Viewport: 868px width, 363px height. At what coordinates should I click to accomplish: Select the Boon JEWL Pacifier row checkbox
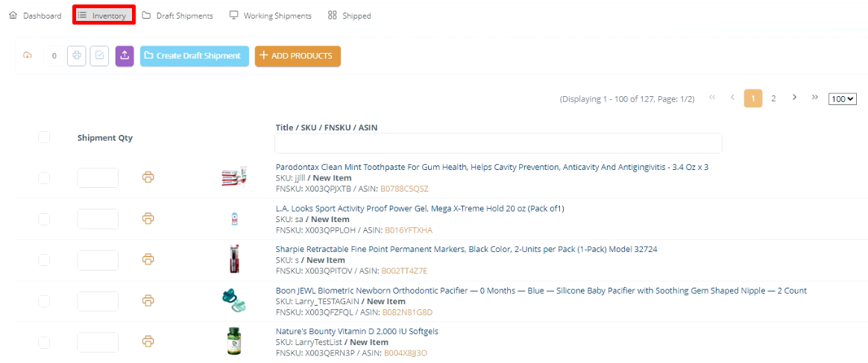tap(44, 301)
